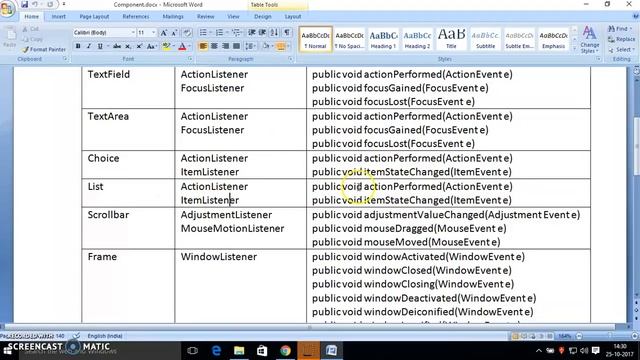The image size is (640, 360).
Task: Switch to the Review tab
Action: (x=205, y=17)
